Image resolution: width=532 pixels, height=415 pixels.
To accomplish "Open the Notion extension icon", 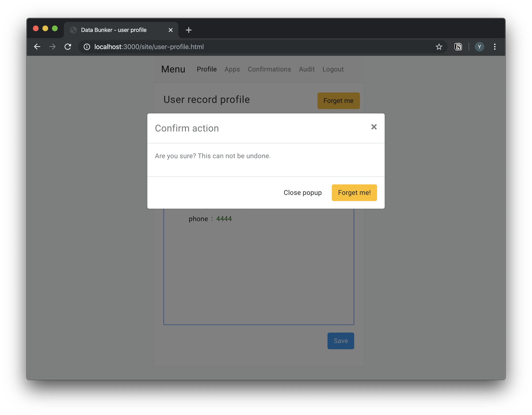I will click(x=458, y=47).
